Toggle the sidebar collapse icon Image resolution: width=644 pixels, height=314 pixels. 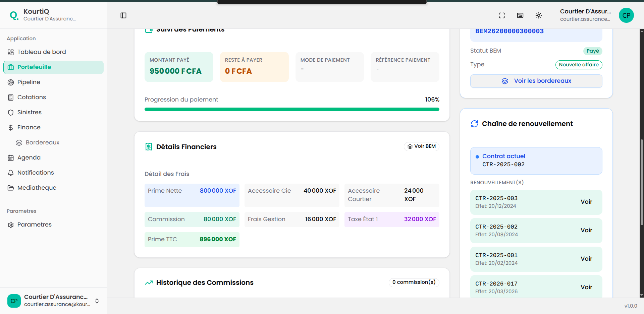click(x=123, y=15)
